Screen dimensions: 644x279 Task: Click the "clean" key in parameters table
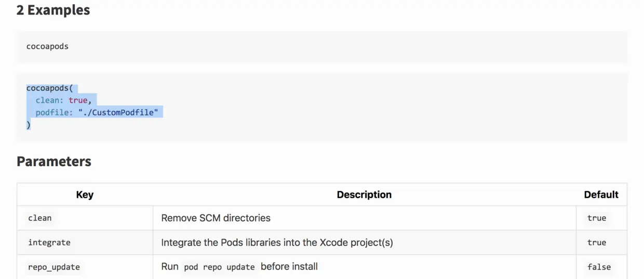click(x=40, y=218)
